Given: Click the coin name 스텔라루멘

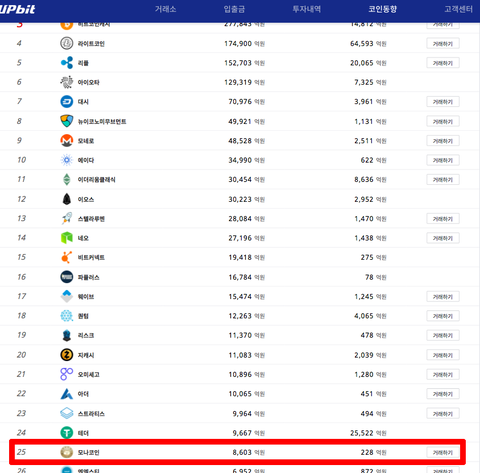Looking at the screenshot, I should [x=91, y=219].
